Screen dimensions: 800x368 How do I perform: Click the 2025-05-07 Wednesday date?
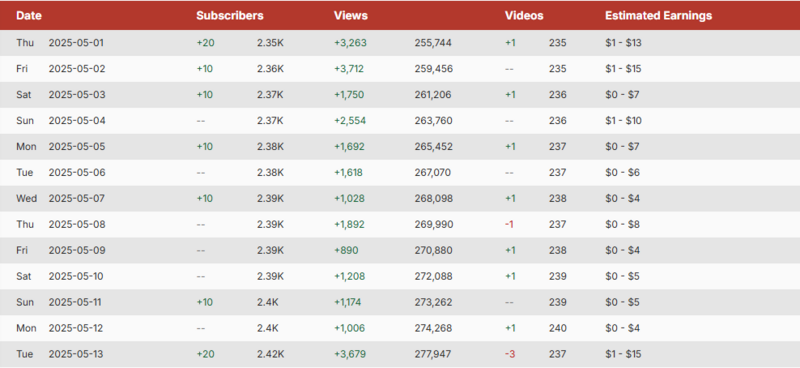[x=77, y=199]
